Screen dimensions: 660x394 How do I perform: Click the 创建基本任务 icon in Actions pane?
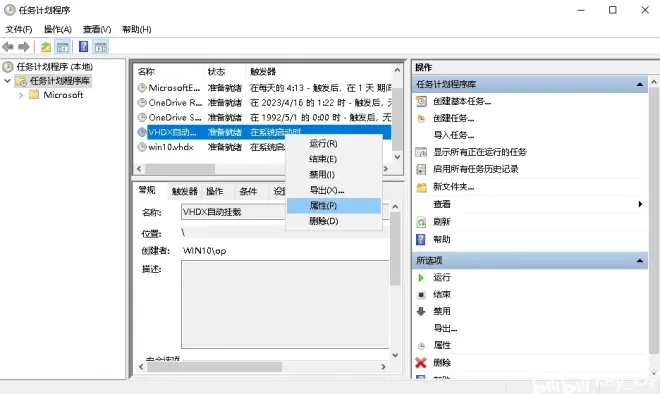[421, 101]
